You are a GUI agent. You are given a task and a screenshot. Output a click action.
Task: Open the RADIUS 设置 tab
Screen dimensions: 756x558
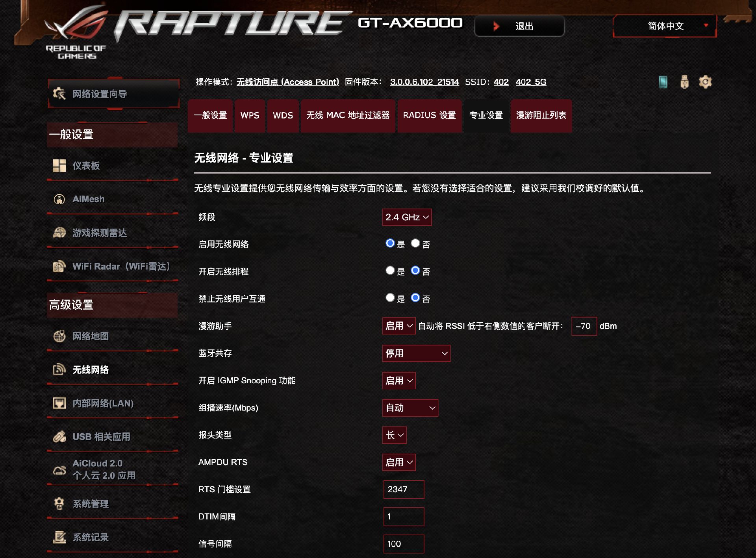429,115
